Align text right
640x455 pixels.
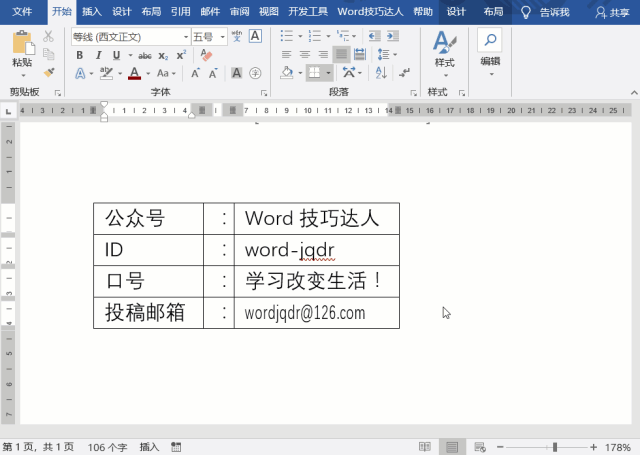pos(323,54)
